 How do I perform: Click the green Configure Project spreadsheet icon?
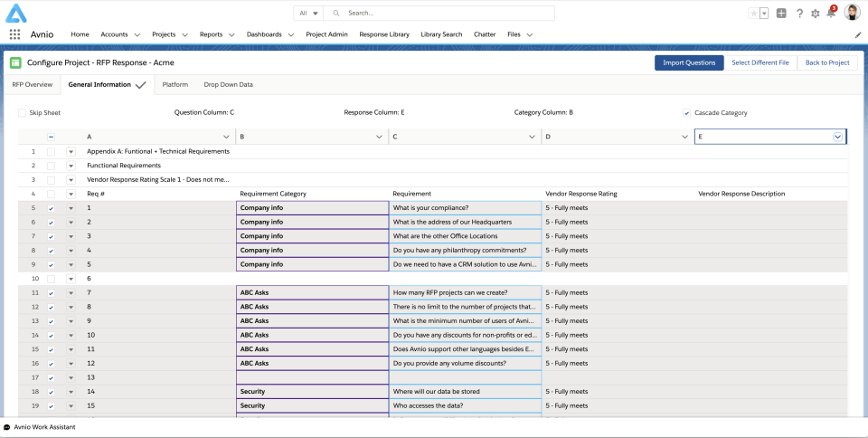(x=15, y=62)
